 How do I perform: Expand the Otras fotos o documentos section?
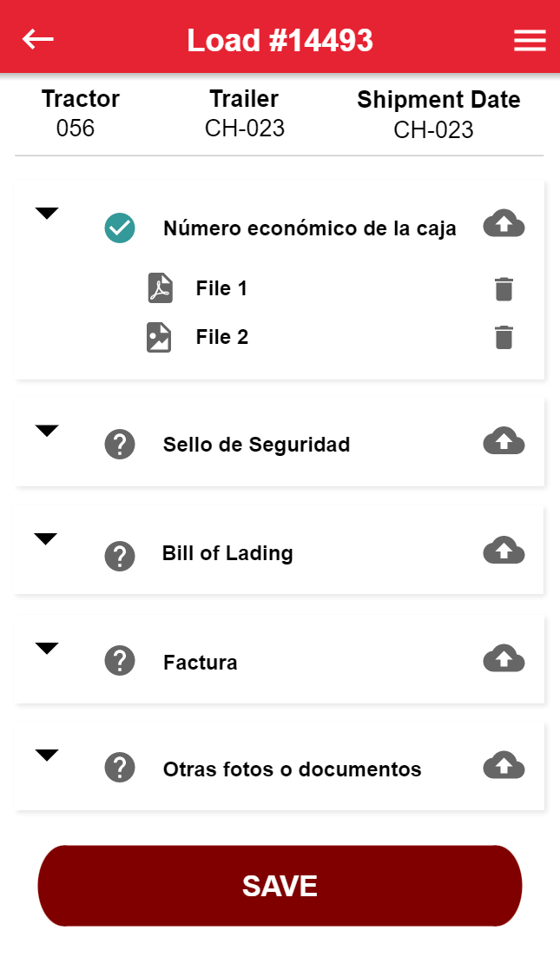click(47, 756)
